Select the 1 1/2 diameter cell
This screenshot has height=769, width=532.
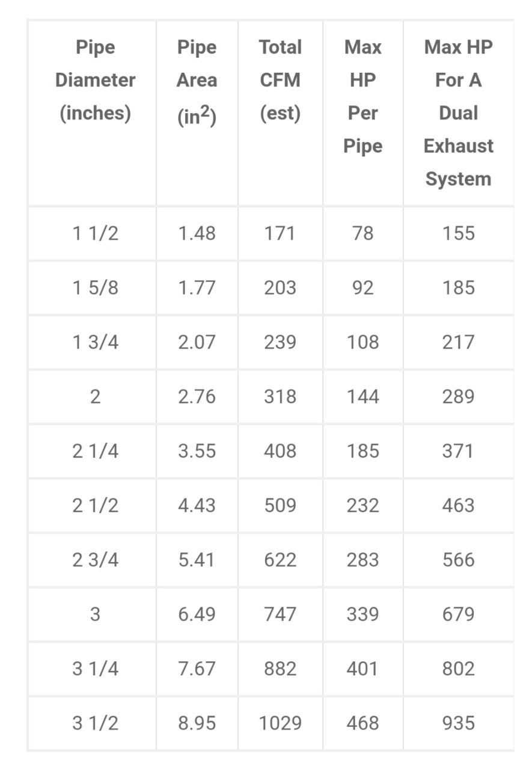point(95,233)
